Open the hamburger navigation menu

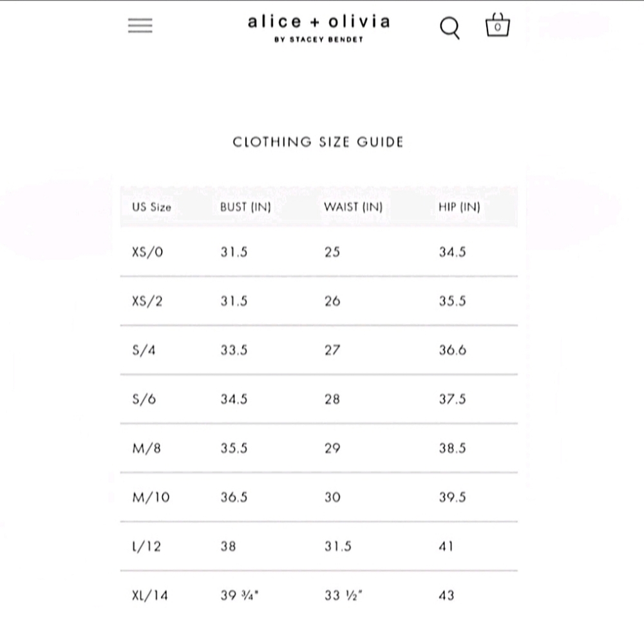point(140,26)
